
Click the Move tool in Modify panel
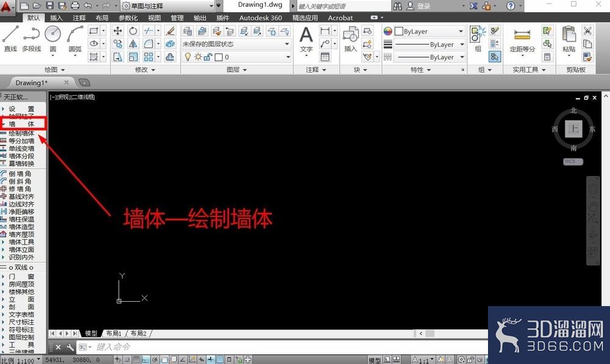[118, 31]
